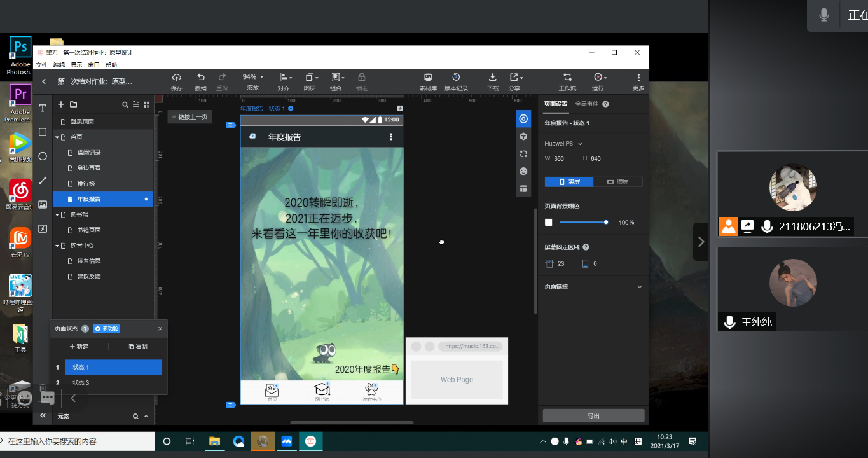Select 横屏 landscape orientation
This screenshot has height=458, width=868.
pos(618,182)
